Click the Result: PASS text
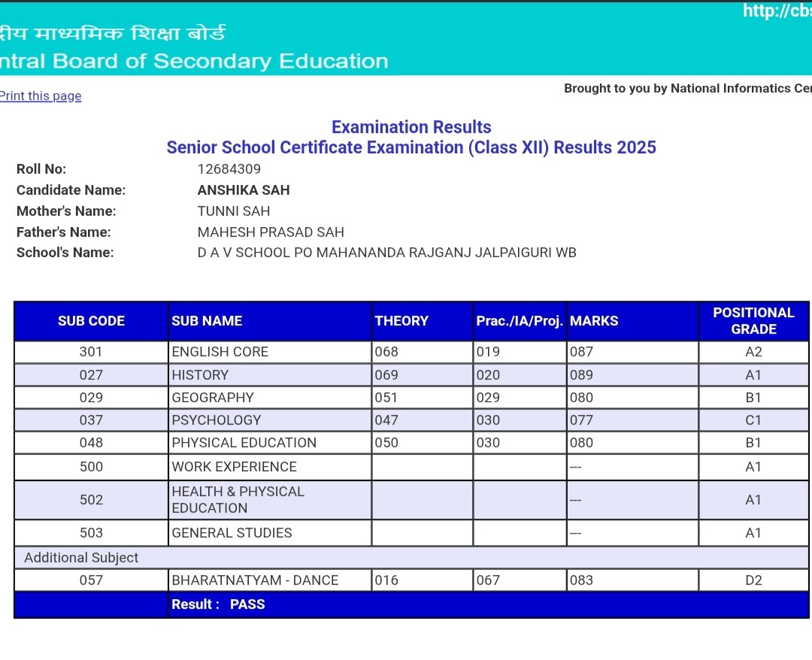812x660 pixels. point(218,604)
